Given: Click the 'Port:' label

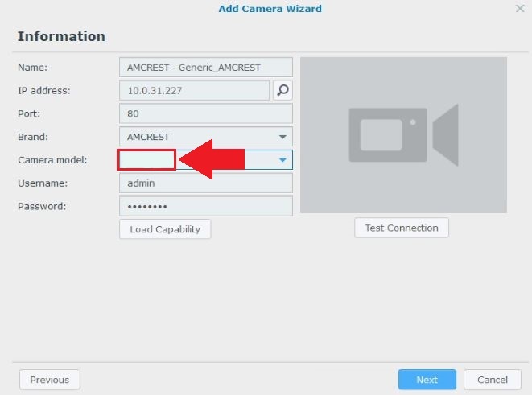Looking at the screenshot, I should (28, 113).
